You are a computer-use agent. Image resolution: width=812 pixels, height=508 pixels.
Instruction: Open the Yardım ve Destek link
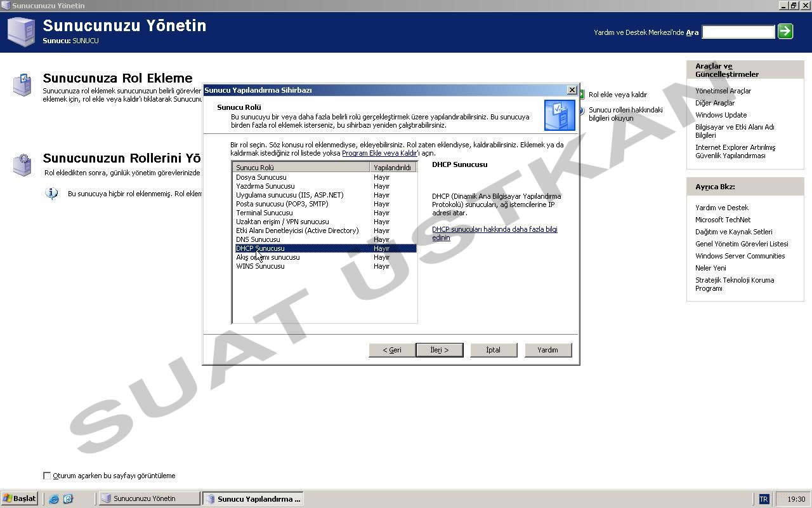point(722,208)
